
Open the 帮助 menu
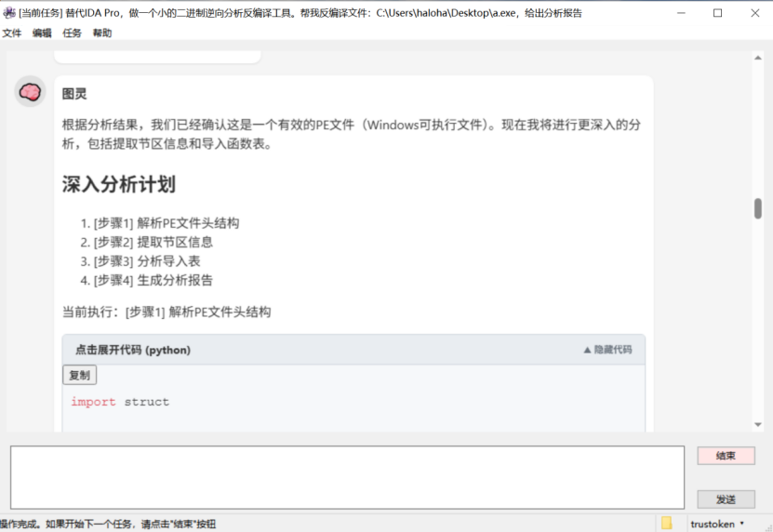pos(102,33)
